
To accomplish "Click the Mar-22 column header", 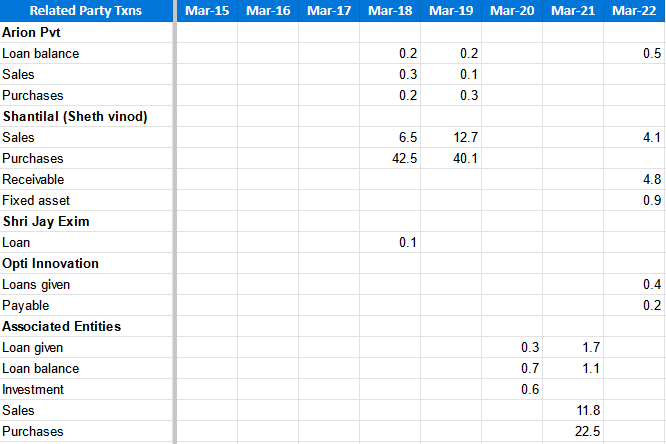I will pyautogui.click(x=634, y=11).
